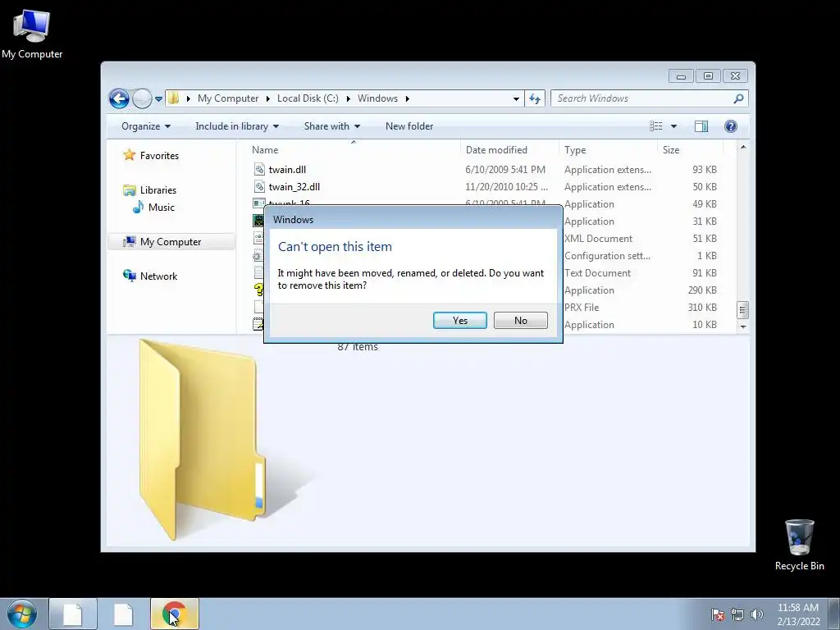Change view with the view icon
The height and width of the screenshot is (630, 840).
655,126
